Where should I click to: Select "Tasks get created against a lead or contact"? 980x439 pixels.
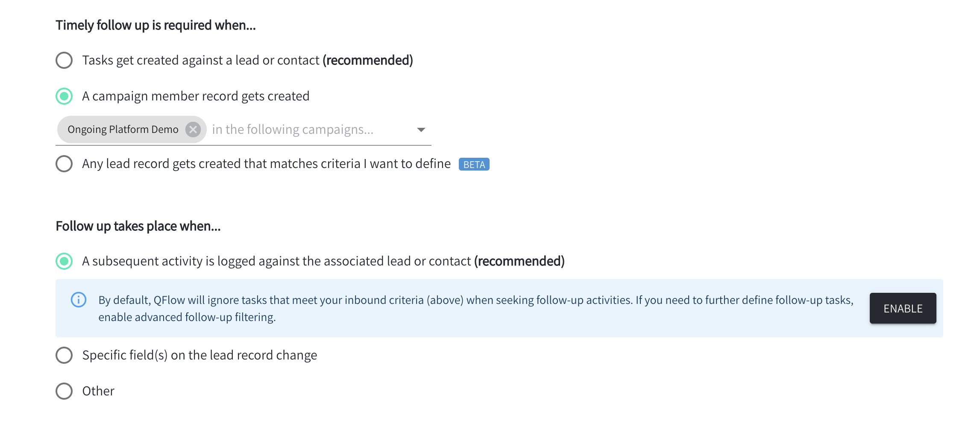click(64, 60)
